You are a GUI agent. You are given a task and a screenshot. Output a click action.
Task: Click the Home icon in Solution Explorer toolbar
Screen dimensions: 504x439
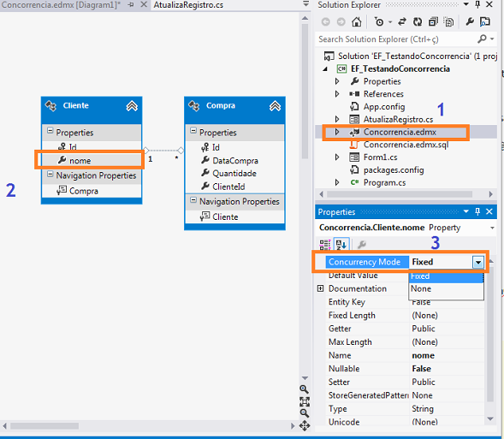(x=356, y=22)
